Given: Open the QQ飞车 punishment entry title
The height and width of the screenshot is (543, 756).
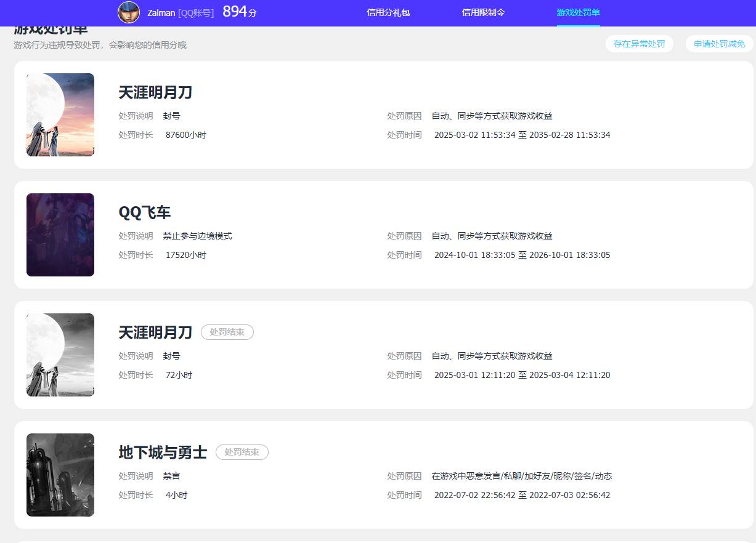Looking at the screenshot, I should [x=146, y=212].
